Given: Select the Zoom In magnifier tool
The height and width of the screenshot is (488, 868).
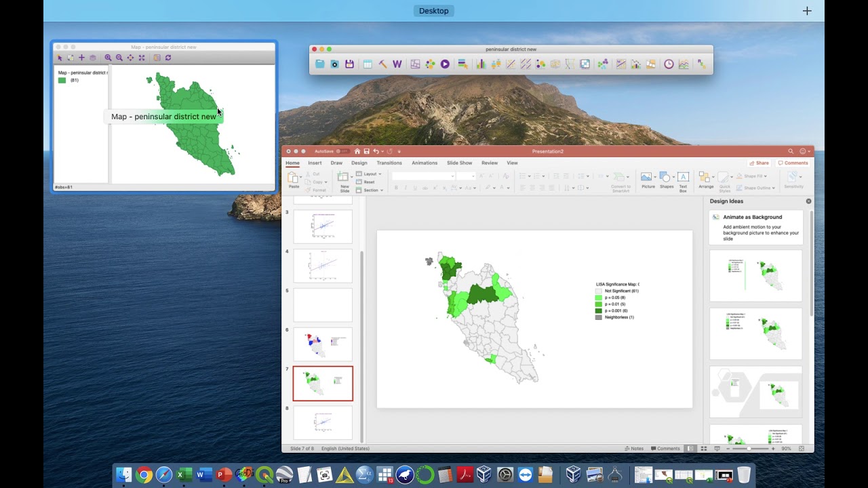Looking at the screenshot, I should tap(108, 58).
